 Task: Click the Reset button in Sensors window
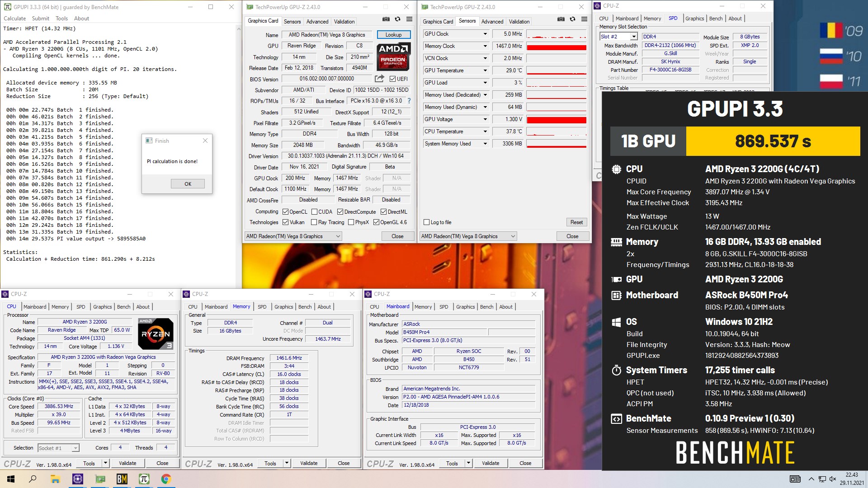point(576,222)
